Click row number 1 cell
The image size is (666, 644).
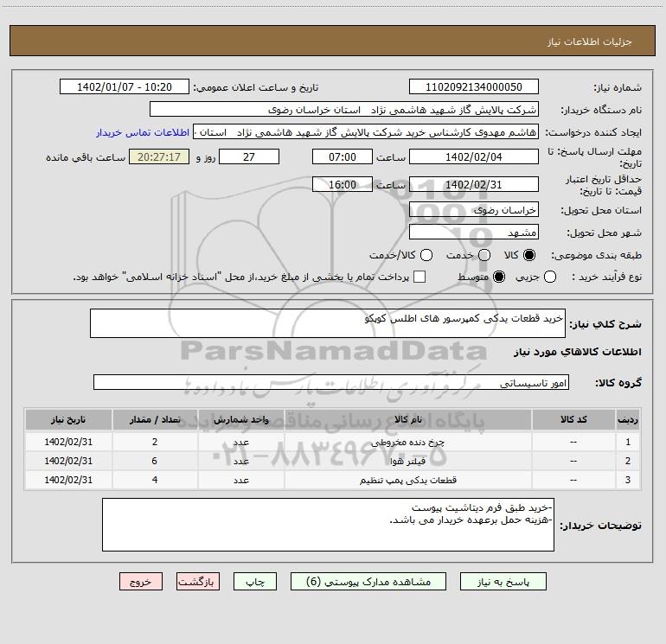point(628,442)
